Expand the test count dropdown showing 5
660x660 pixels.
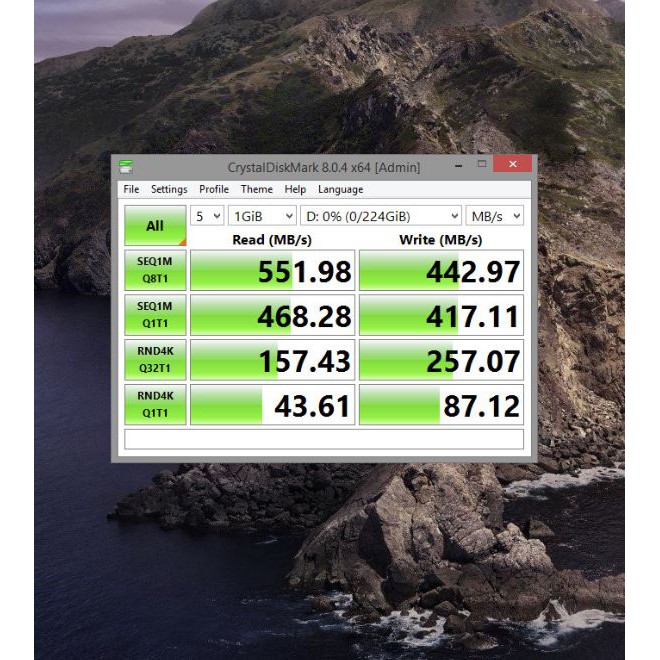tap(207, 216)
